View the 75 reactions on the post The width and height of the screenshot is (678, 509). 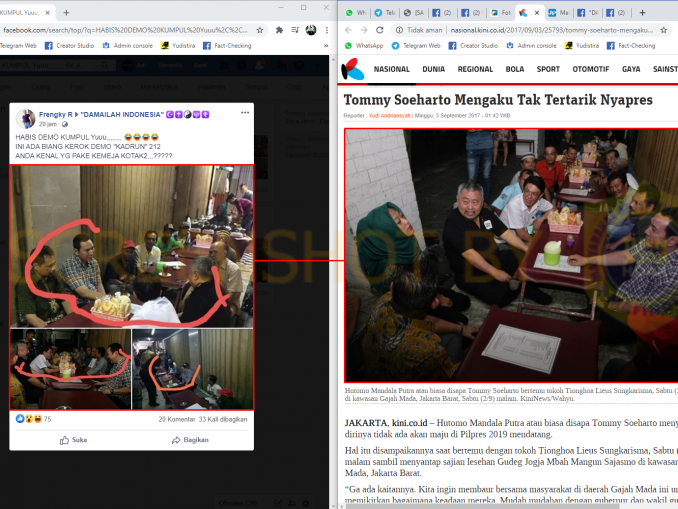pyautogui.click(x=33, y=419)
